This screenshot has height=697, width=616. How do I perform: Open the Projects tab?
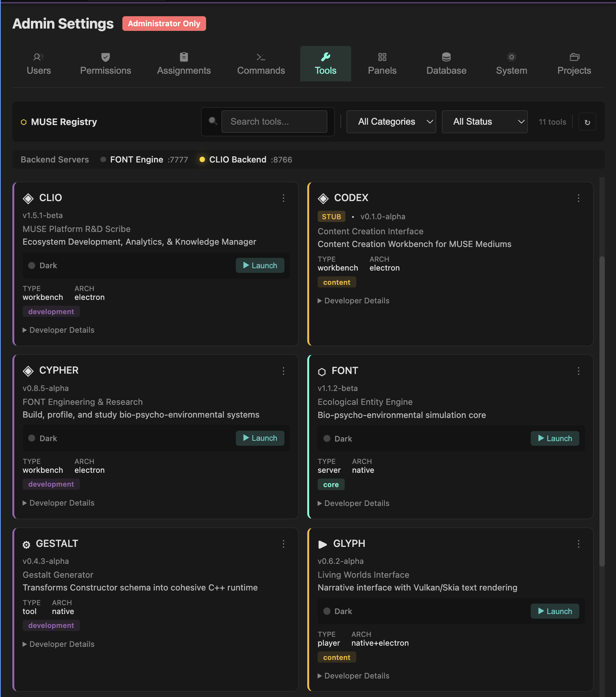574,64
